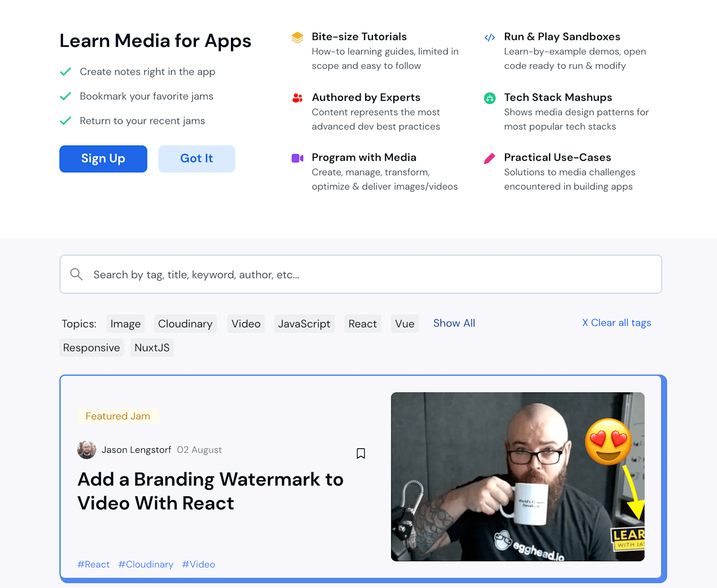This screenshot has width=717, height=588.
Task: Filter by the Video topic tag
Action: point(246,324)
